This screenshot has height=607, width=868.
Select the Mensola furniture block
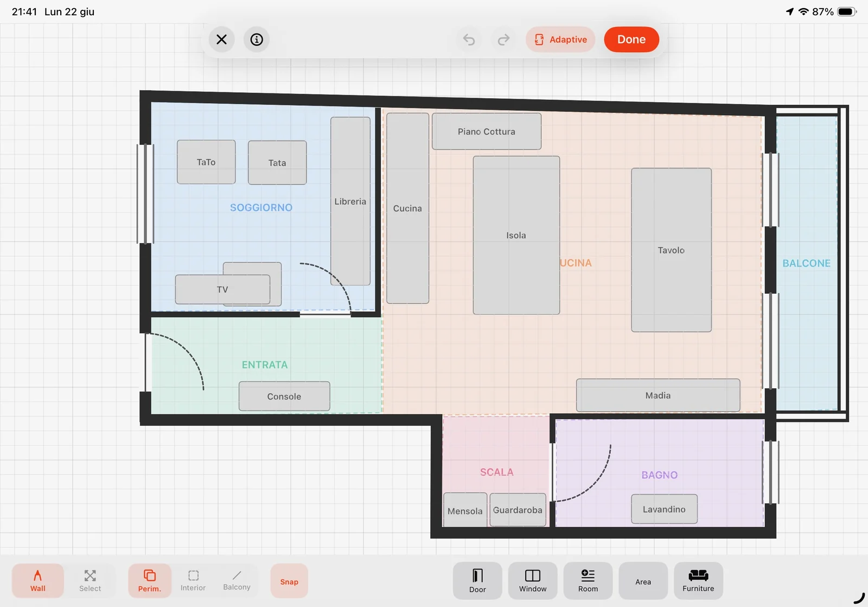point(465,510)
